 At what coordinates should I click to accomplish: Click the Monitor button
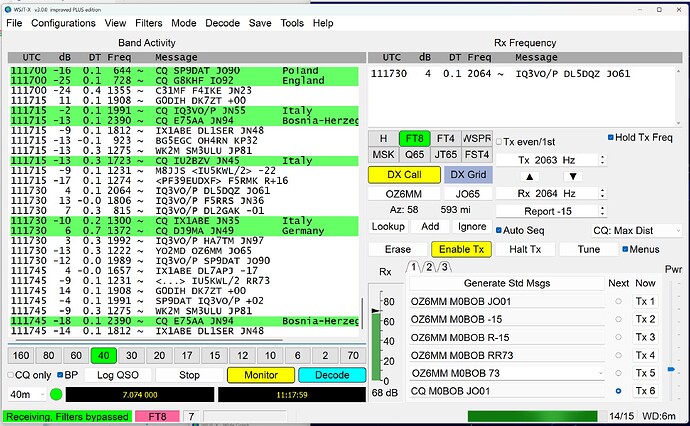[261, 375]
